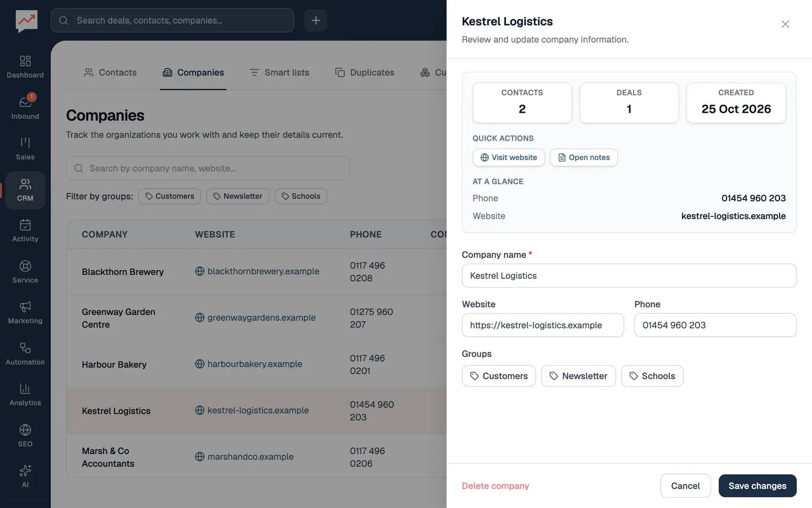Click the globe icon beside blackthornbrewery.example
Viewport: 812px width, 508px height.
tap(200, 271)
